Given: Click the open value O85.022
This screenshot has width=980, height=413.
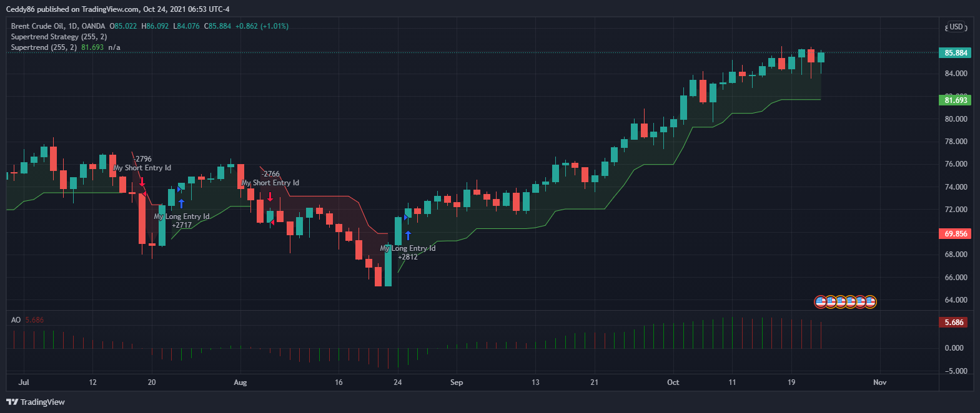Looking at the screenshot, I should [123, 26].
